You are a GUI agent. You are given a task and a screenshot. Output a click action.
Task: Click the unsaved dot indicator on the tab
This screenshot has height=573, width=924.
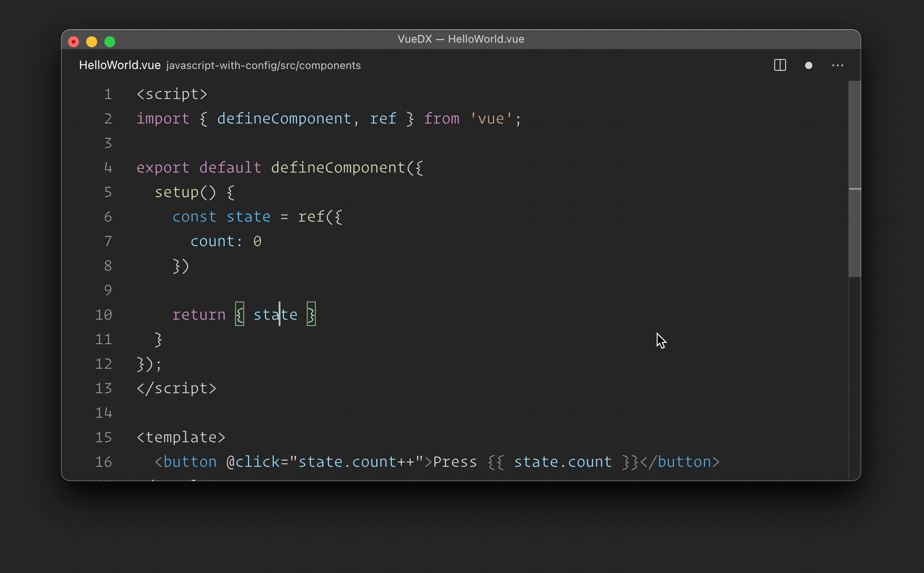tap(808, 65)
